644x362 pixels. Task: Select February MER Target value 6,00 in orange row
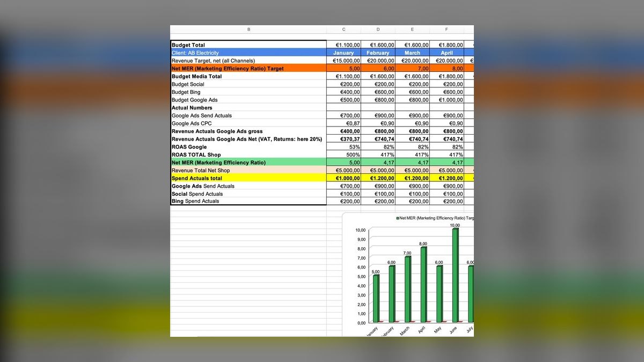tap(378, 68)
